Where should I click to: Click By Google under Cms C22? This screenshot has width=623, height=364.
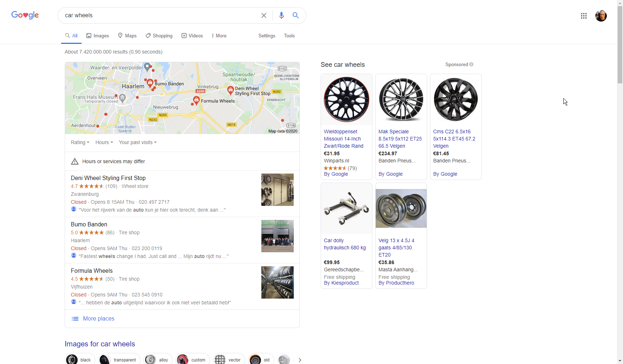pyautogui.click(x=445, y=174)
